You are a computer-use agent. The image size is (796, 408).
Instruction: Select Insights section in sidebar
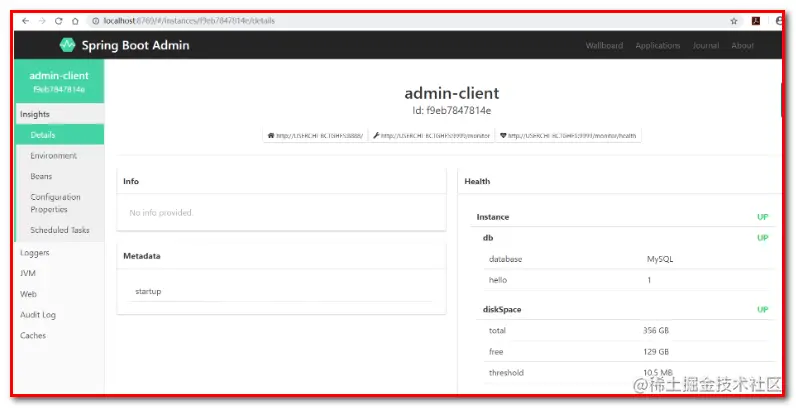[59, 114]
